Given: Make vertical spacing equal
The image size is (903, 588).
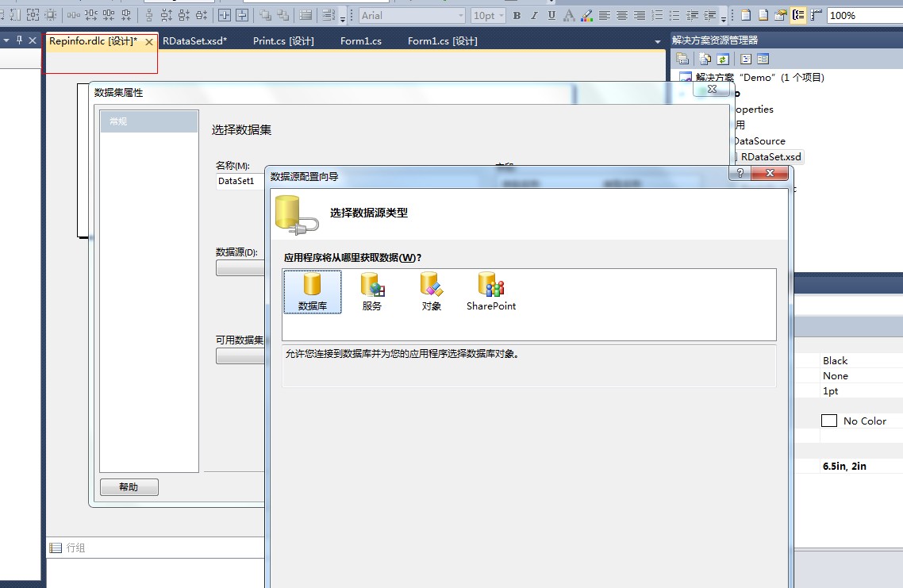Looking at the screenshot, I should click(149, 16).
